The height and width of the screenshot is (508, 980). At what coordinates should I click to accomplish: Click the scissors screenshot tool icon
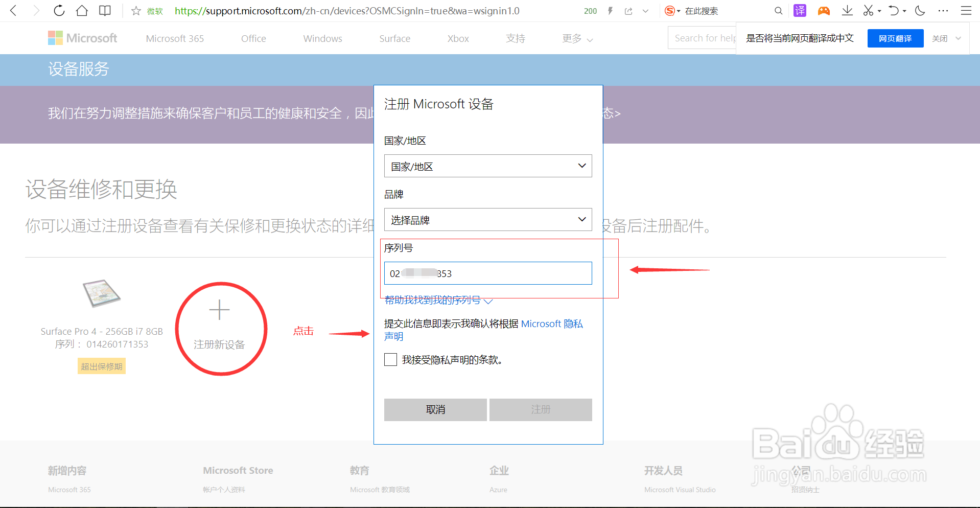[868, 11]
